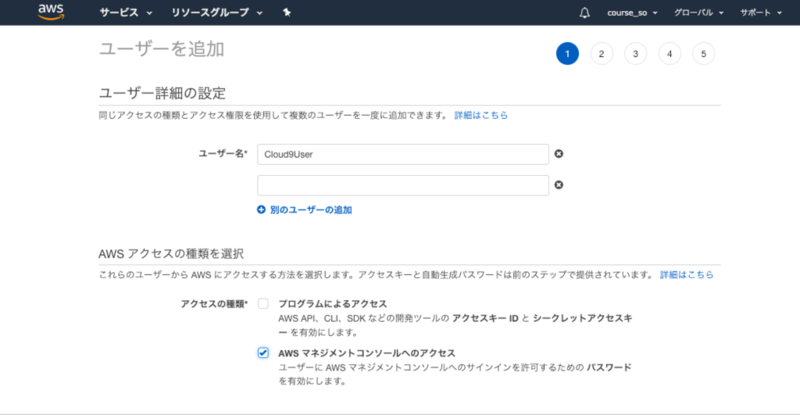Clear the Cloud9User username field with its X icon
Screen dimensions: 800x415
559,154
